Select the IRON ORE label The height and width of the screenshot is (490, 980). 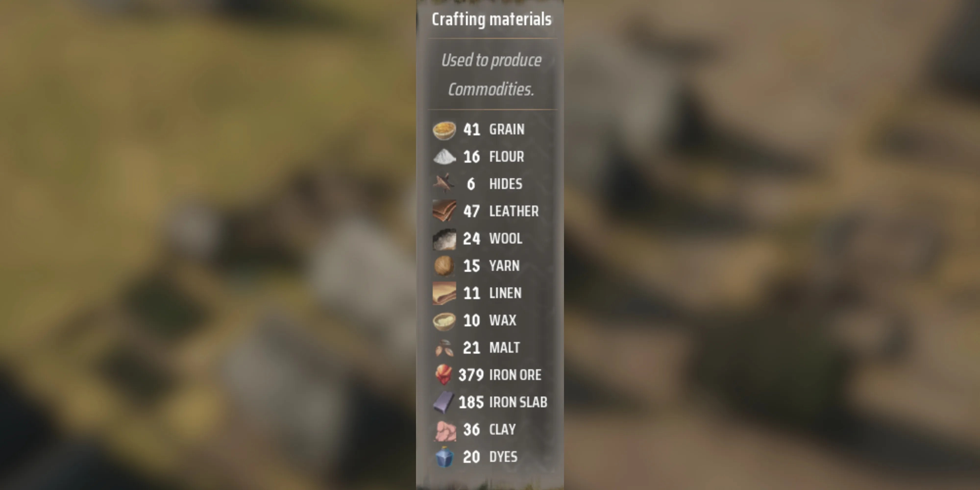[x=515, y=375]
